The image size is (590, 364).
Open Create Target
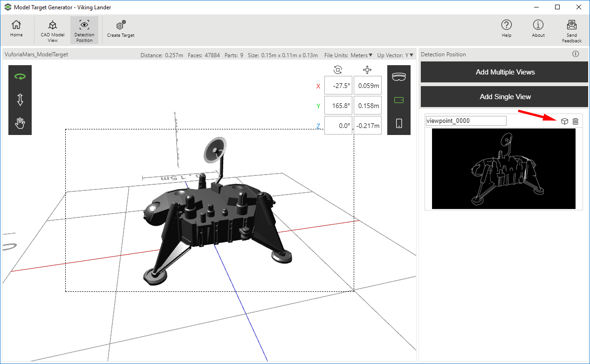(x=120, y=29)
